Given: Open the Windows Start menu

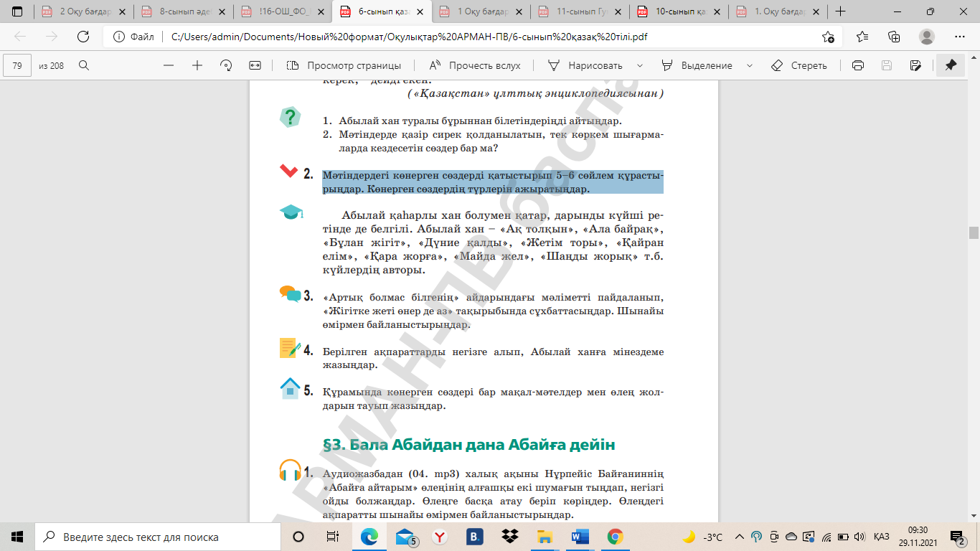Looking at the screenshot, I should 17,537.
